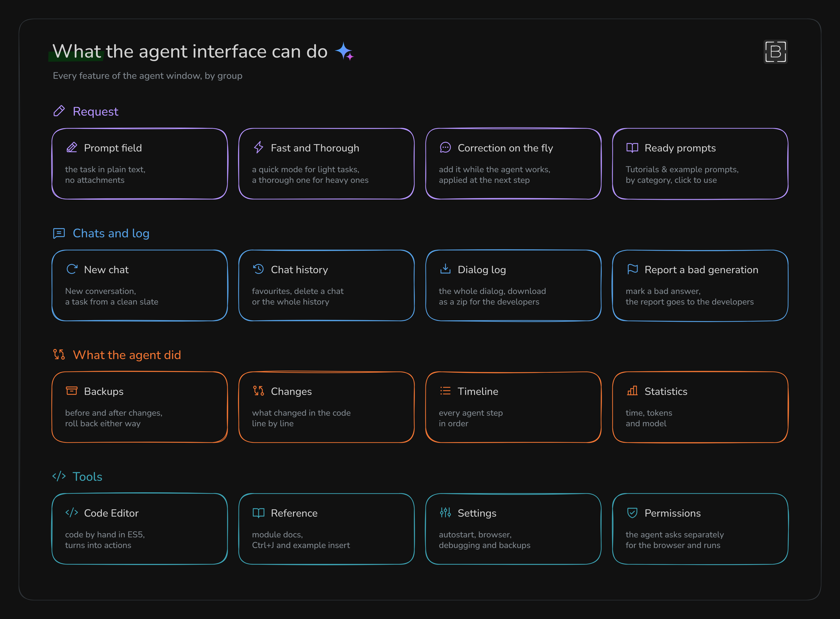Select the Request section heading text
Screen dimensions: 840x619
point(96,111)
